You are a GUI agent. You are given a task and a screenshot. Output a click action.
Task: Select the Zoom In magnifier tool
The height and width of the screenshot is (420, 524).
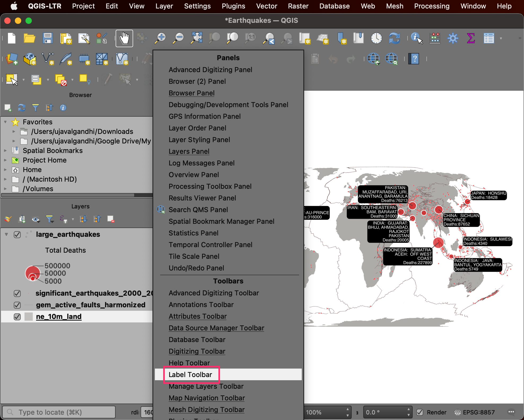160,38
